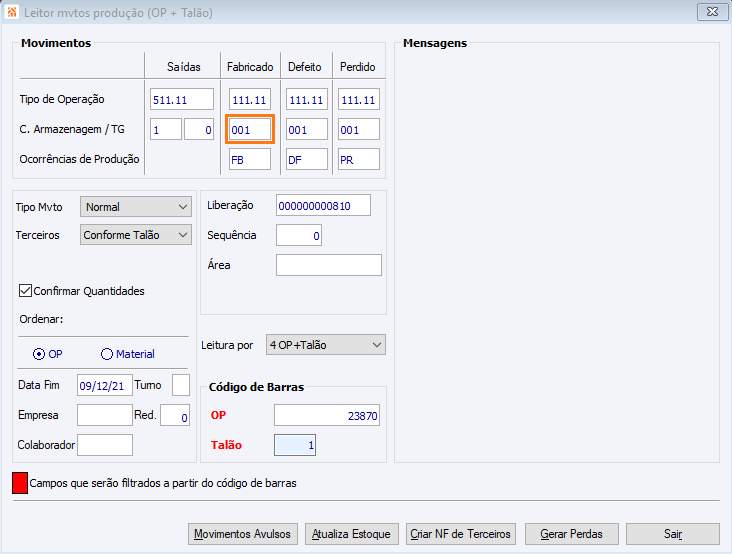Click the Perdido column header
Screen dimensions: 732x554
[x=358, y=67]
